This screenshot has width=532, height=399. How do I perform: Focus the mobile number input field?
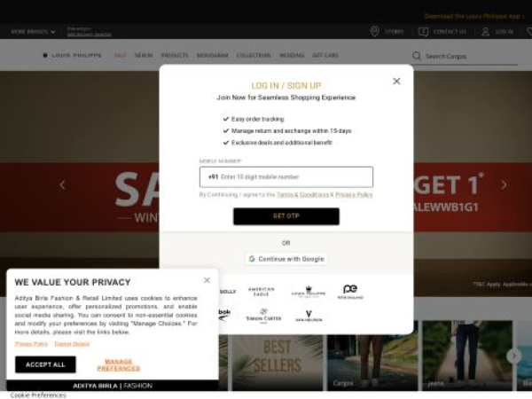coord(286,176)
